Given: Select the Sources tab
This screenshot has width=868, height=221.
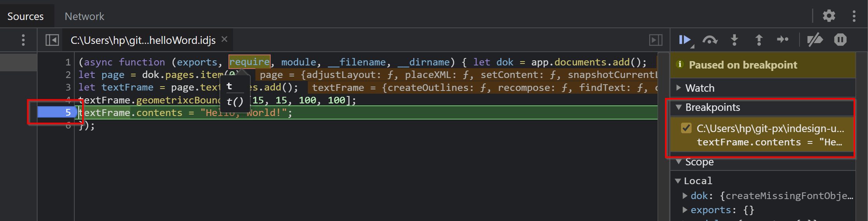Looking at the screenshot, I should tap(25, 16).
